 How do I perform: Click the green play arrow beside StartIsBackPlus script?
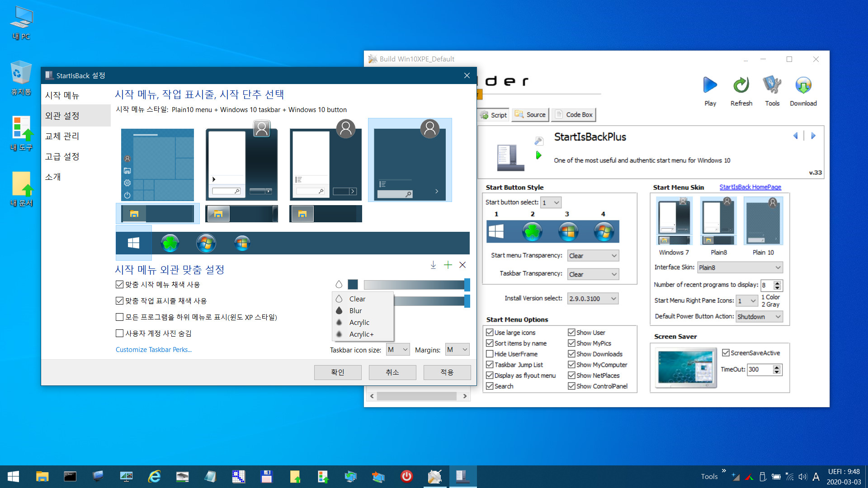(538, 155)
